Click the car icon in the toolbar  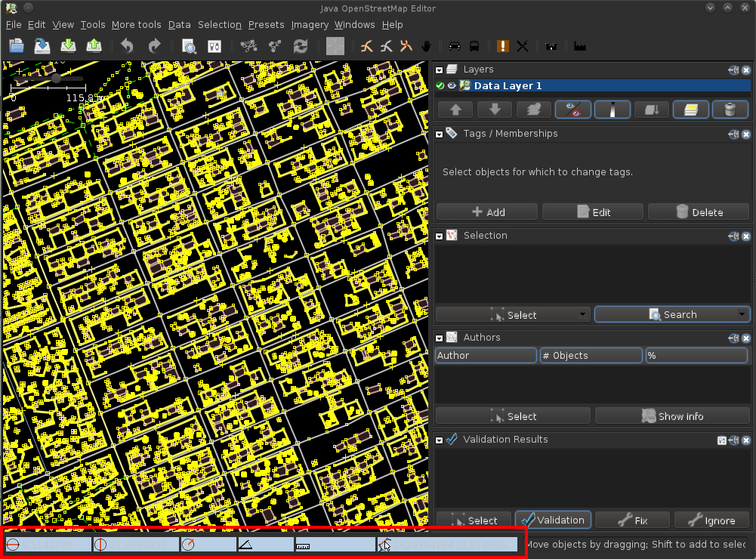point(454,46)
